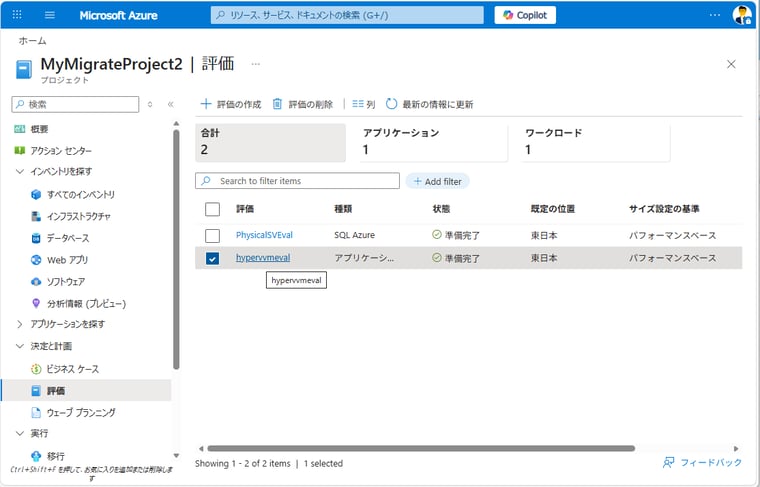The height and width of the screenshot is (487, 760).
Task: Click the Copilot button
Action: pos(525,15)
